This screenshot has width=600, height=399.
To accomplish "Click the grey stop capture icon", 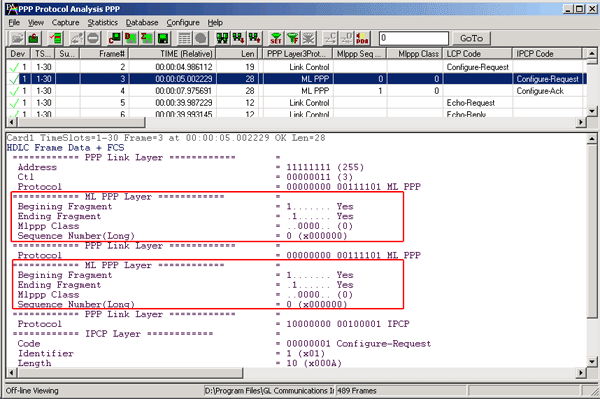I will click(93, 38).
